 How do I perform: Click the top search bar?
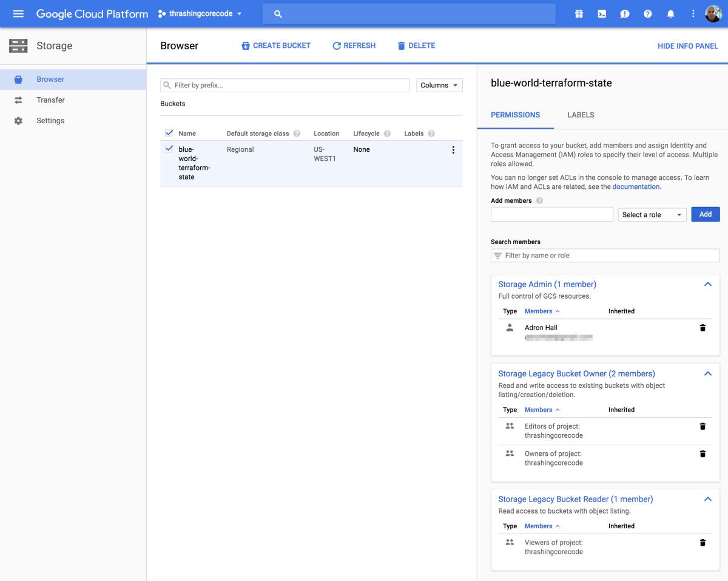(x=409, y=14)
